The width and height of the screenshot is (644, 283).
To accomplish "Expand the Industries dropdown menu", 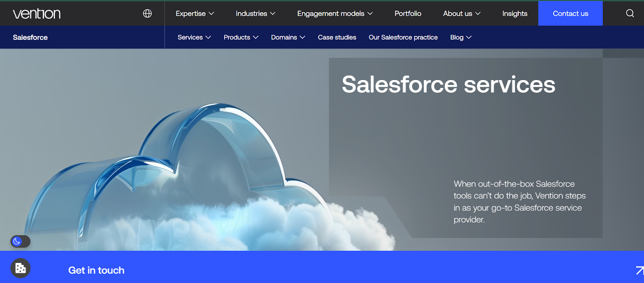I will click(256, 13).
